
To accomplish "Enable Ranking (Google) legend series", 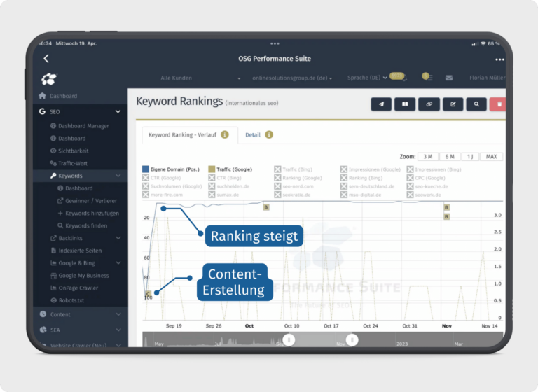I will pyautogui.click(x=298, y=178).
